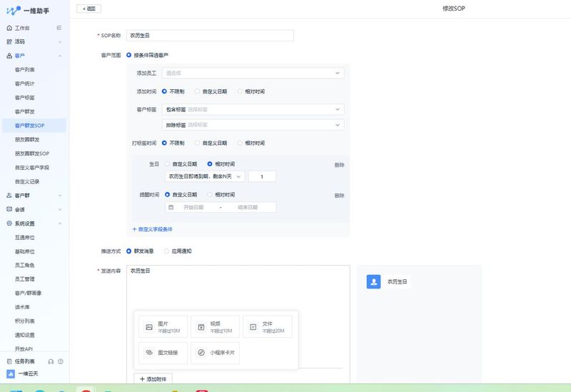Screen dimensions: 571x392
Task: Click the 返回 back button
Action: click(89, 9)
